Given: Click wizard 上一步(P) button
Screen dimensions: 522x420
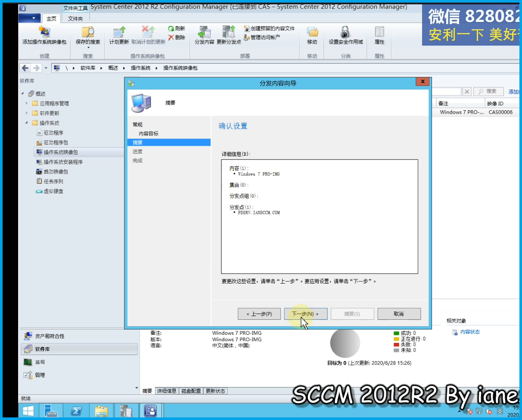Looking at the screenshot, I should click(x=259, y=314).
